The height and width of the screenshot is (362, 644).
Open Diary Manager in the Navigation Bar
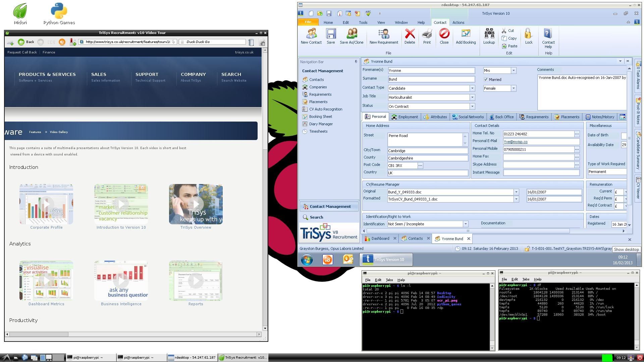[x=317, y=124]
